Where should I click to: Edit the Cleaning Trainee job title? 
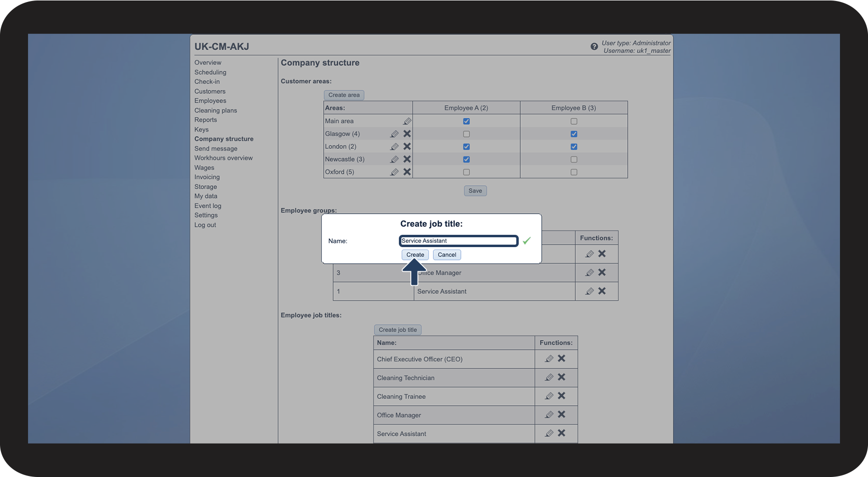tap(549, 396)
